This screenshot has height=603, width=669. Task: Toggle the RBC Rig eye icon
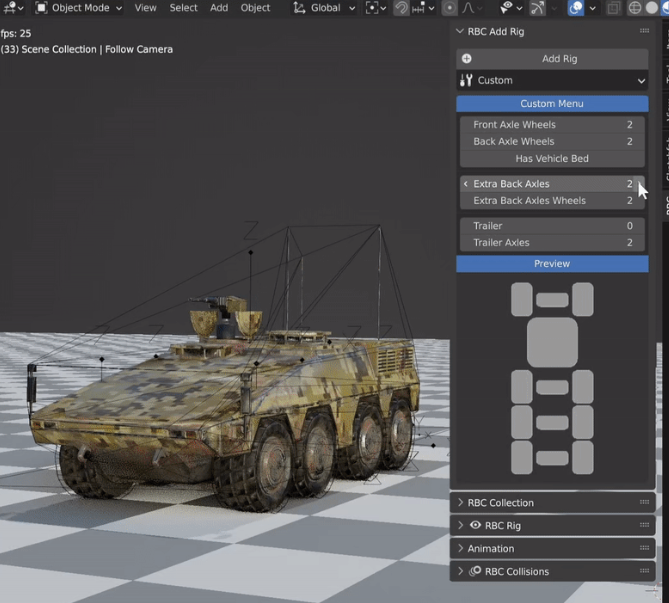(x=475, y=525)
